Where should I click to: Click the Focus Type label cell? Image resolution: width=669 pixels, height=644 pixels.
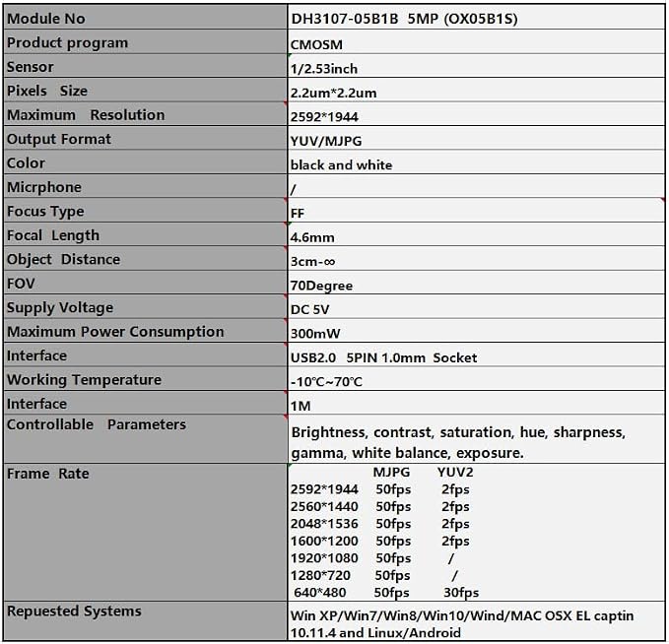[146, 211]
